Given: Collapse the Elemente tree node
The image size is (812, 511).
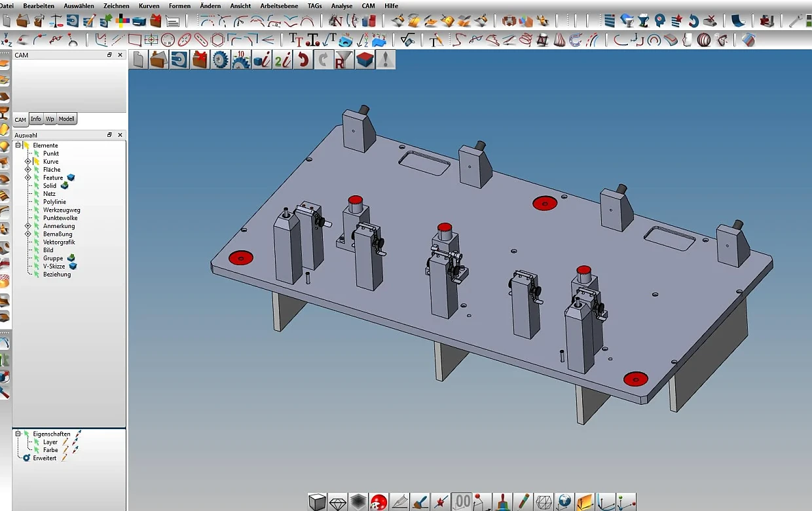Looking at the screenshot, I should pos(18,145).
